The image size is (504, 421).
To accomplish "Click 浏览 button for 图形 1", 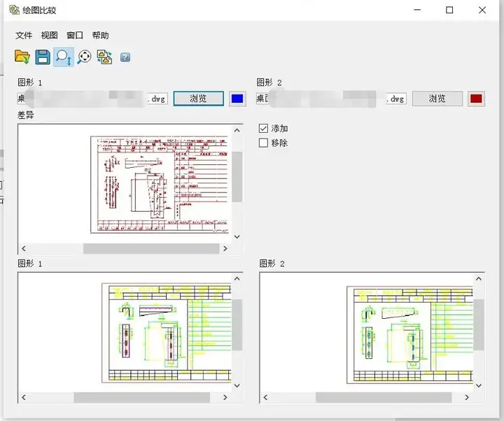I will pyautogui.click(x=199, y=99).
